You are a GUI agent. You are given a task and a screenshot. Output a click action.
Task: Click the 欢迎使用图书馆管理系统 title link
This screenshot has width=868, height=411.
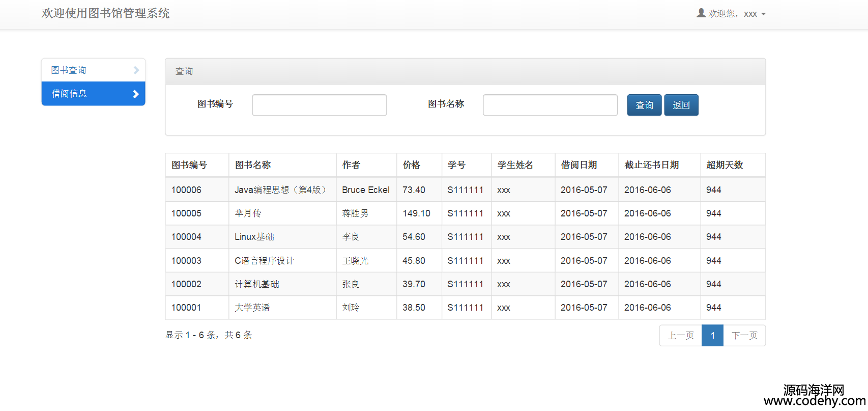(x=105, y=13)
